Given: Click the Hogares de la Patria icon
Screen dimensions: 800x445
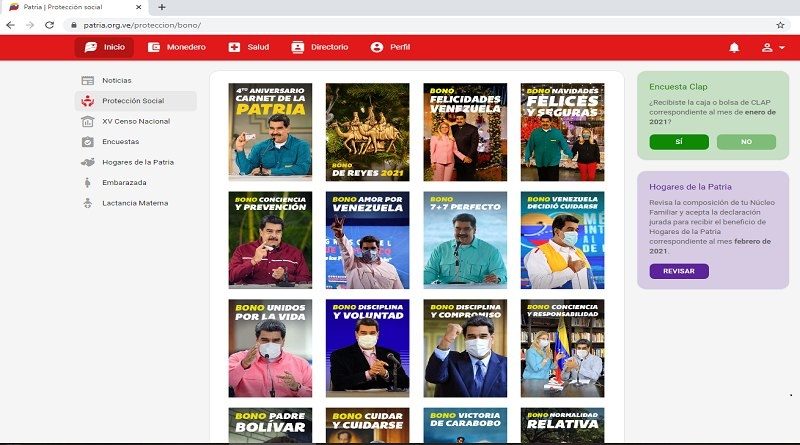Looking at the screenshot, I should point(88,162).
